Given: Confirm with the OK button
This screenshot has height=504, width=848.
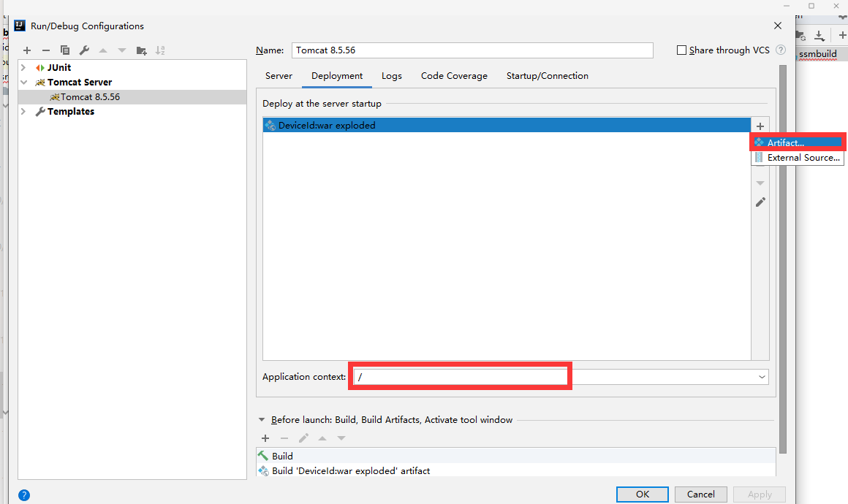Looking at the screenshot, I should (643, 495).
